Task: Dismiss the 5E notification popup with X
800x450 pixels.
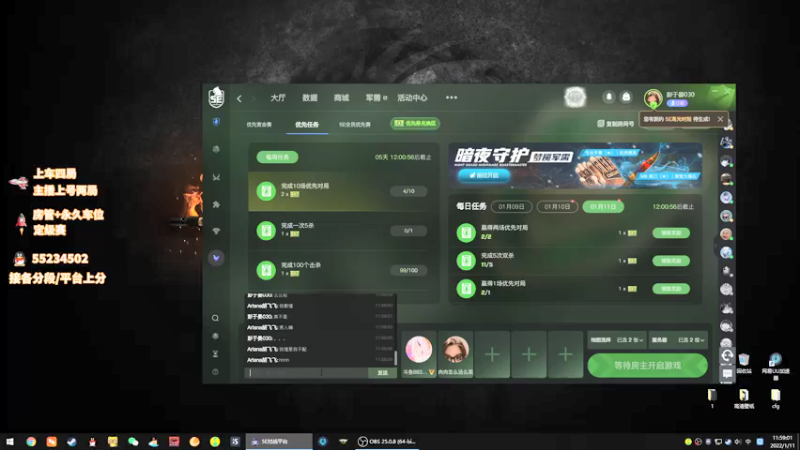Action: coord(720,119)
